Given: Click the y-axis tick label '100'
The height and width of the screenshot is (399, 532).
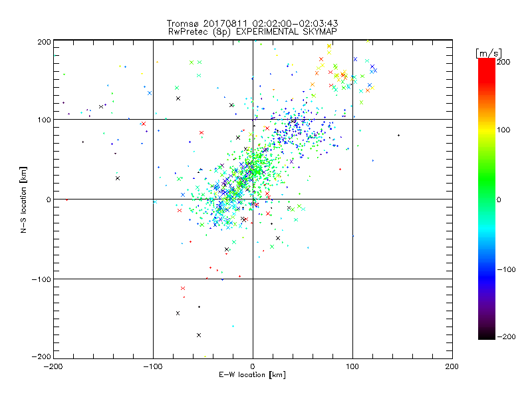Looking at the screenshot, I should 44,120.
